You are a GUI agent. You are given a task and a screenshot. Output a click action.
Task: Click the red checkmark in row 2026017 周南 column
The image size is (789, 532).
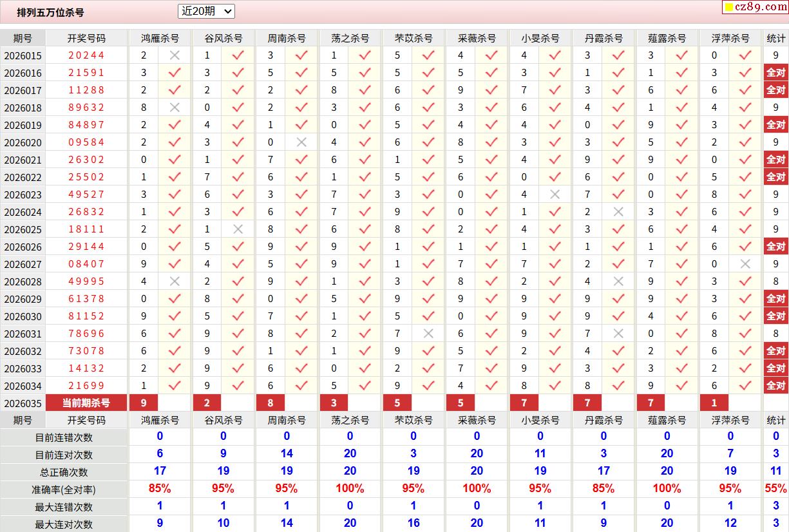click(x=301, y=90)
